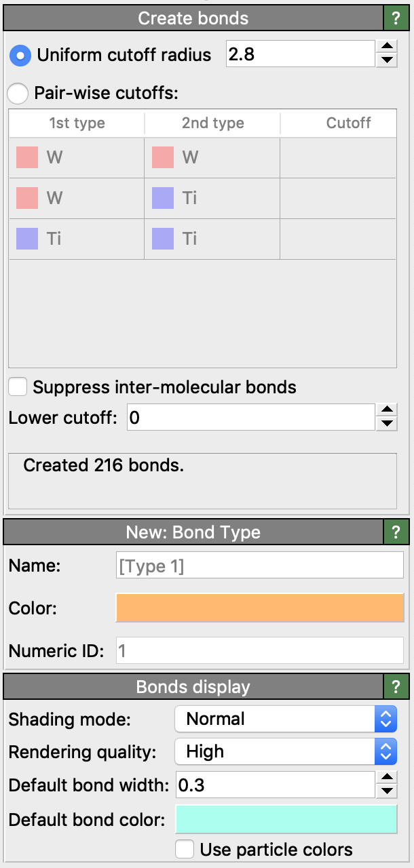Viewport: 414px width, 868px height.
Task: Increase uniform cutoff radius with up arrow
Action: [x=386, y=47]
